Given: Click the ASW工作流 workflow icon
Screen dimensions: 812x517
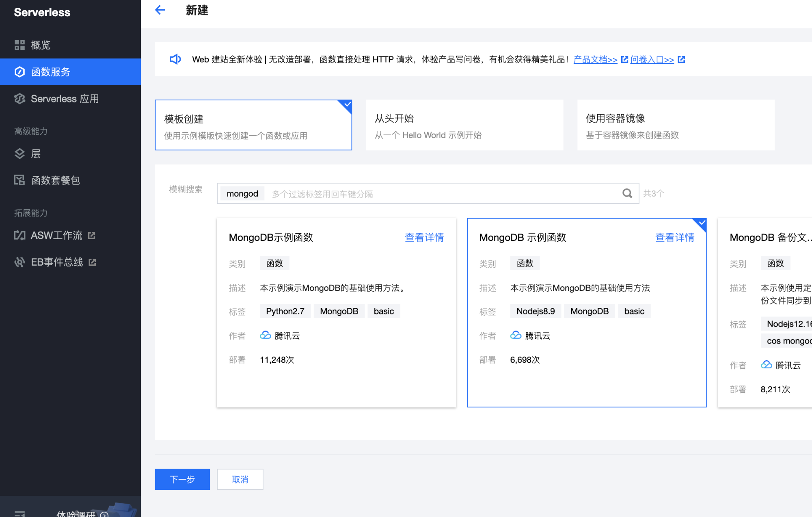Looking at the screenshot, I should click(x=19, y=235).
